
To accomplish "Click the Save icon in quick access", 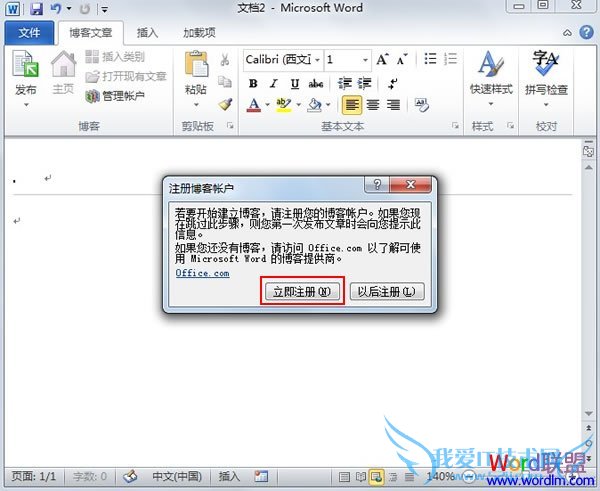I will click(x=36, y=8).
